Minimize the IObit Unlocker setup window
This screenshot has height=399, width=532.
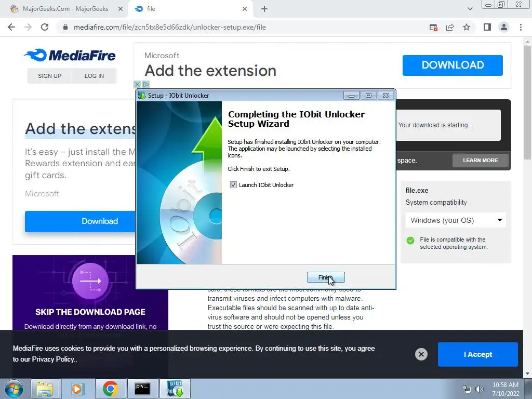pyautogui.click(x=351, y=96)
